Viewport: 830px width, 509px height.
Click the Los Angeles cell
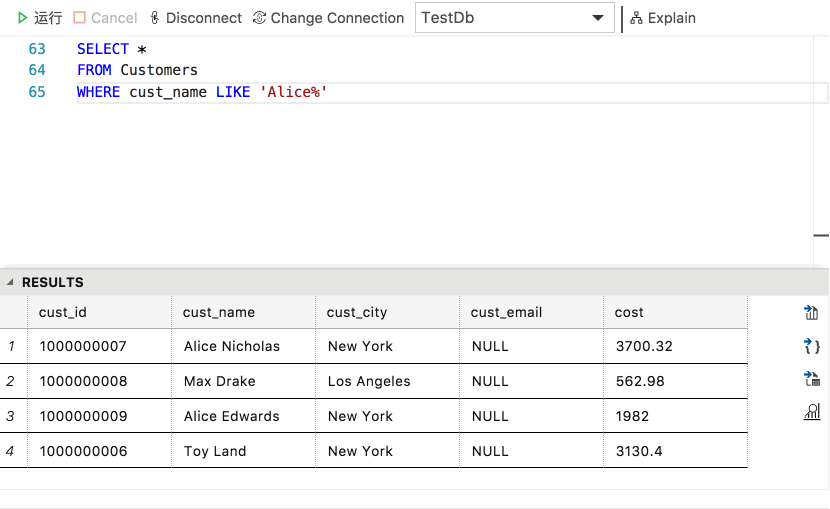click(387, 381)
